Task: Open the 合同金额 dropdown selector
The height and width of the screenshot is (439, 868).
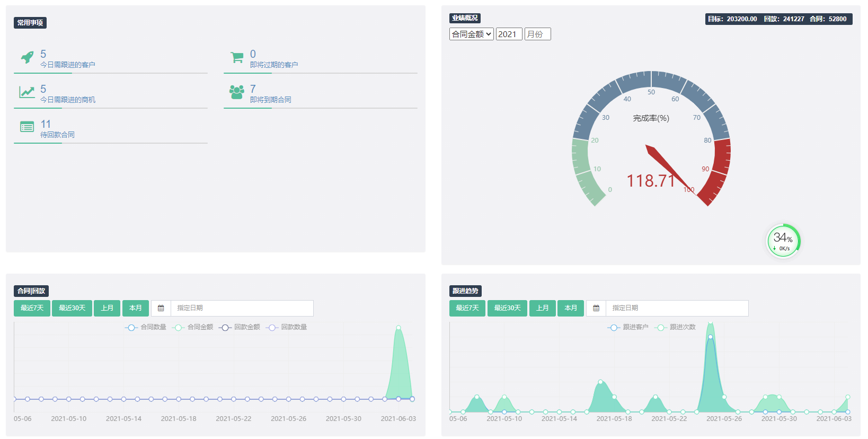Action: tap(471, 34)
